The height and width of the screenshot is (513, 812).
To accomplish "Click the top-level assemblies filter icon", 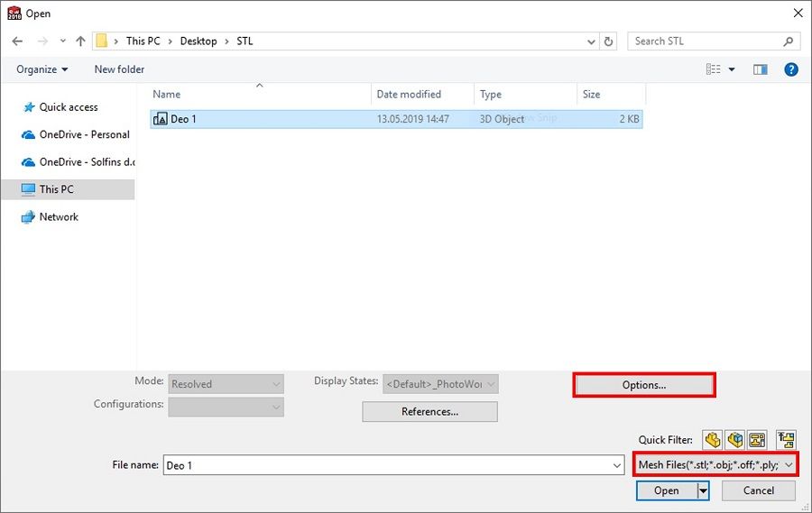I will click(786, 440).
